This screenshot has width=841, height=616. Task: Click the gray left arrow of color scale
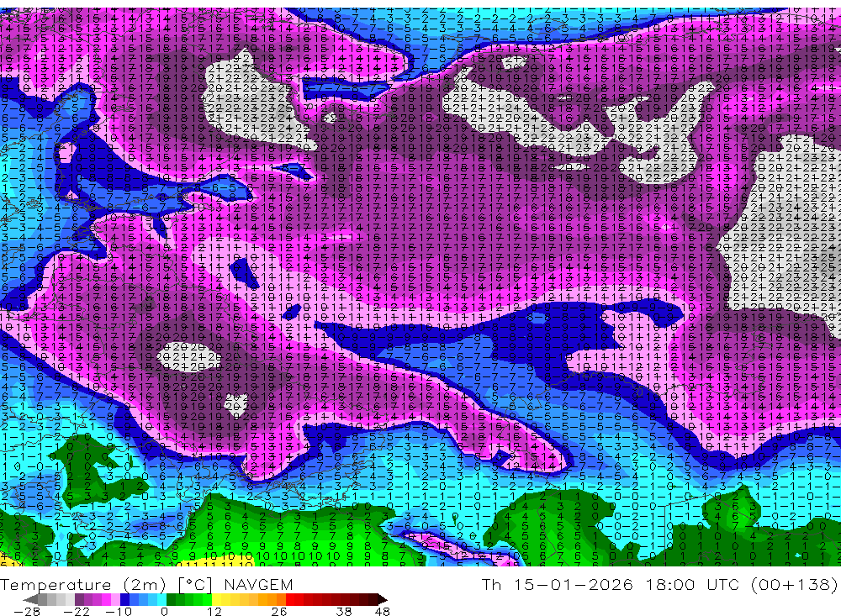30,599
